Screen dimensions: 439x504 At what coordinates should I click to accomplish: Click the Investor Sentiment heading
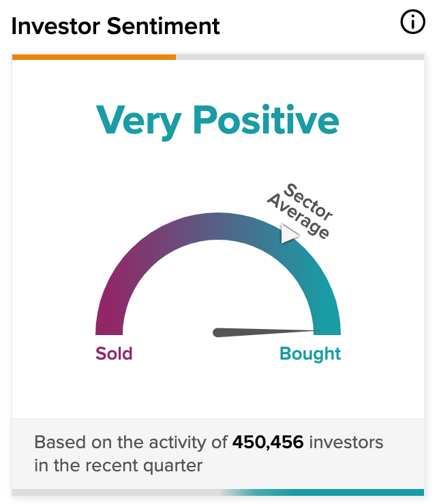coord(115,26)
